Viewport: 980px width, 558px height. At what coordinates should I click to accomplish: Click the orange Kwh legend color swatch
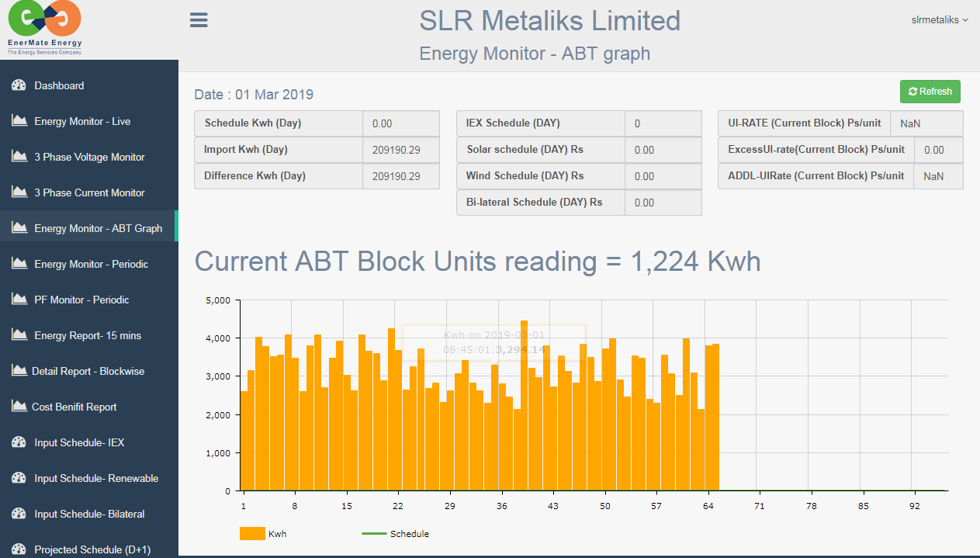click(x=252, y=534)
